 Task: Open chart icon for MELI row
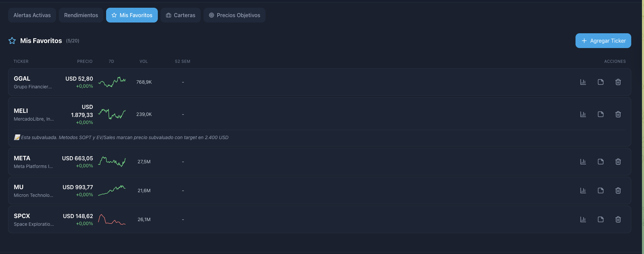pos(583,114)
